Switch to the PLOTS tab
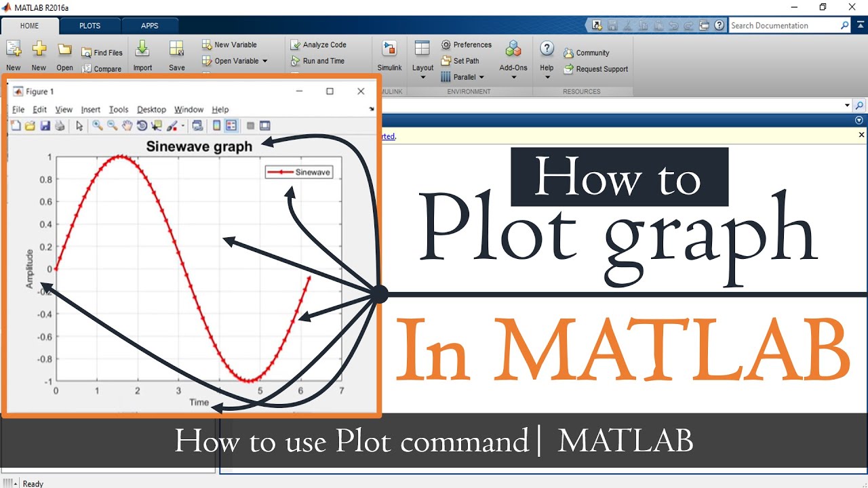Image resolution: width=868 pixels, height=488 pixels. tap(90, 26)
